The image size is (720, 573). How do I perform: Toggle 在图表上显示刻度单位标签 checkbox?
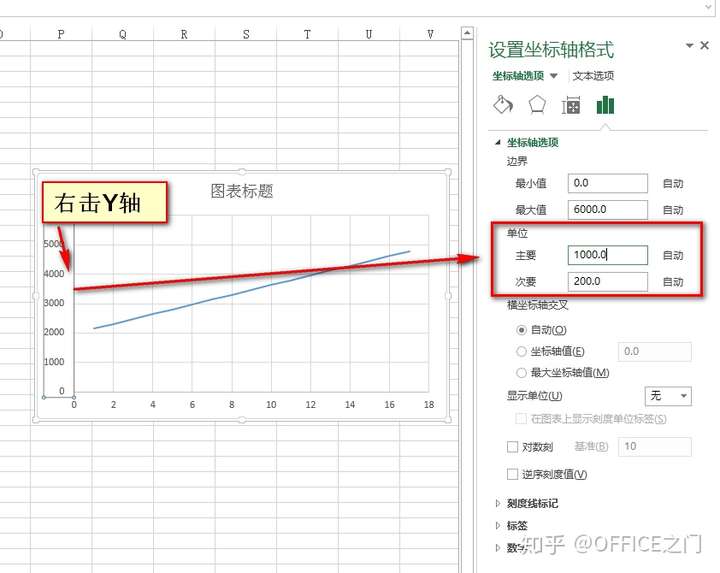(x=521, y=419)
